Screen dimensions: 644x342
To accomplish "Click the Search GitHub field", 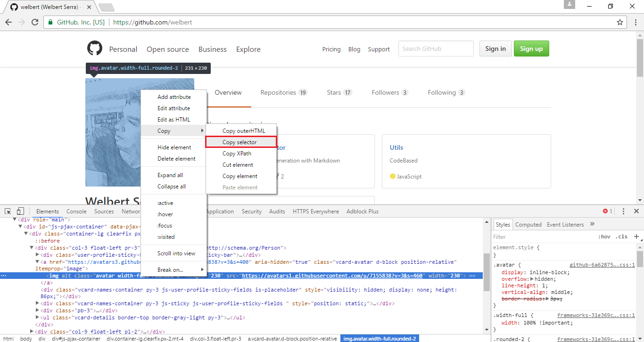I will [436, 49].
